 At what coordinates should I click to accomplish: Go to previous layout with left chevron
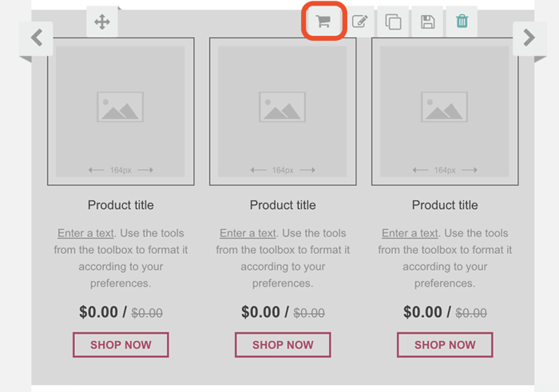[x=37, y=38]
